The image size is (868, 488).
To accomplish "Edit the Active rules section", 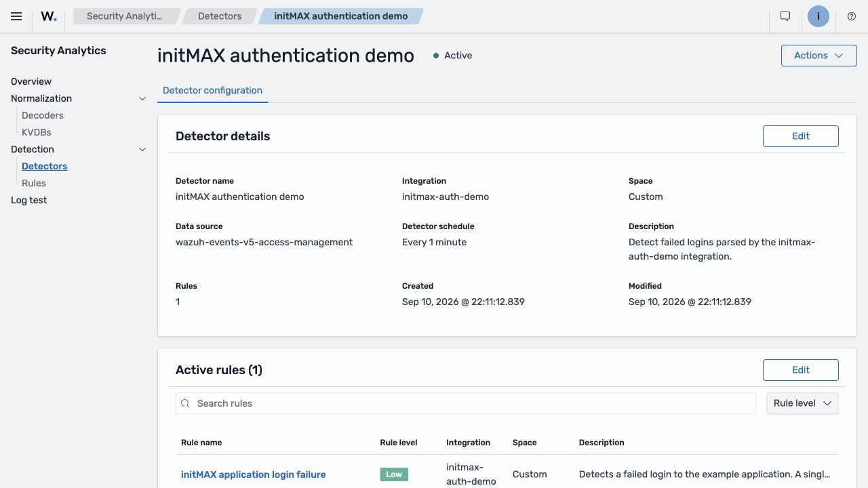I will pos(800,370).
